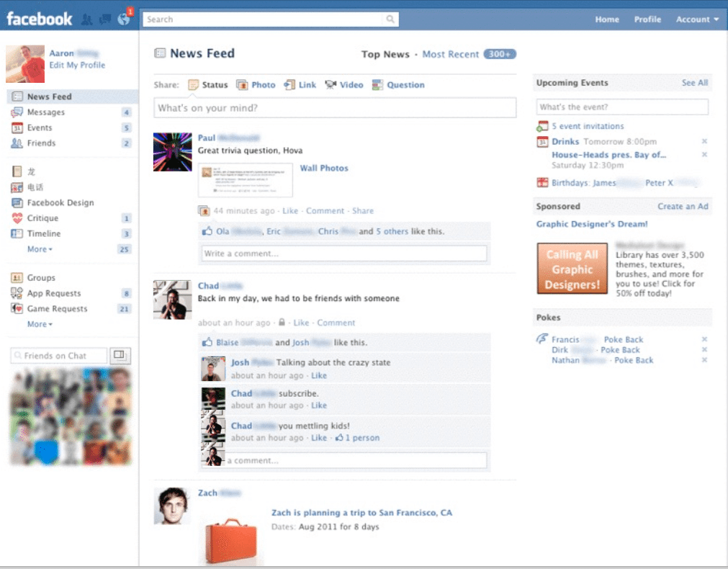Click the Status share icon
The height and width of the screenshot is (569, 728).
[193, 85]
